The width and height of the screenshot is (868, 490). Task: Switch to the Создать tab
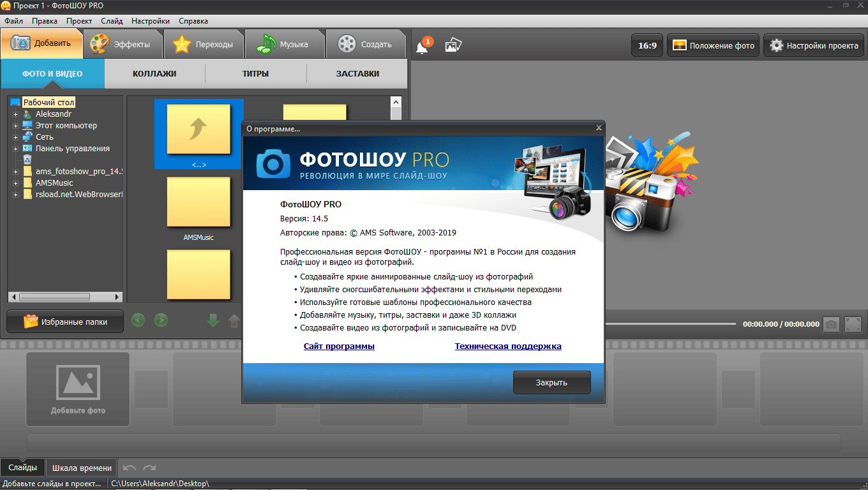(366, 44)
